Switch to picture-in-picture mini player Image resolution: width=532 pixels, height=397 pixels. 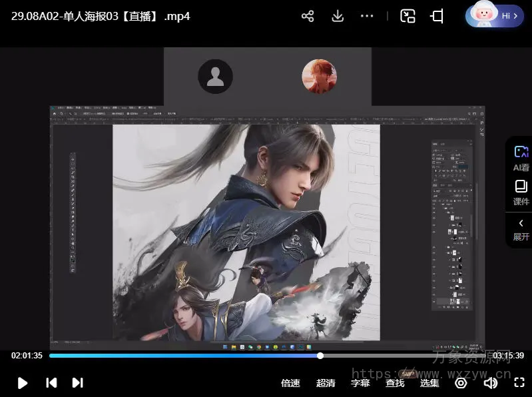(x=407, y=17)
